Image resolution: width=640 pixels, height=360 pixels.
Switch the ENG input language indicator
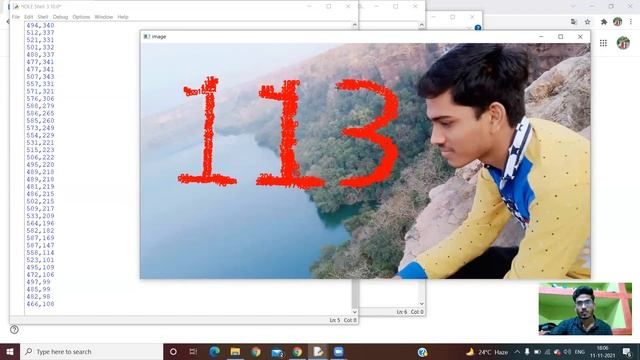pyautogui.click(x=580, y=352)
